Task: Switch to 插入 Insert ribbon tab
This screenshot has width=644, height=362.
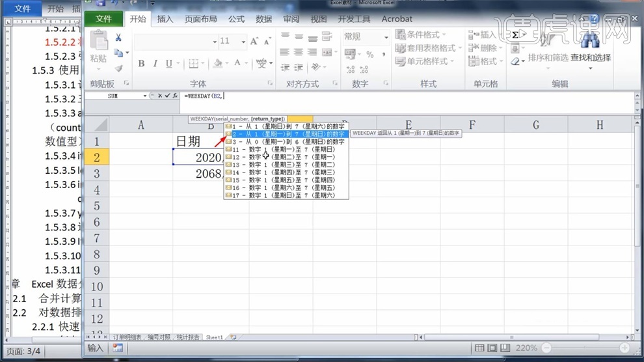Action: point(165,19)
